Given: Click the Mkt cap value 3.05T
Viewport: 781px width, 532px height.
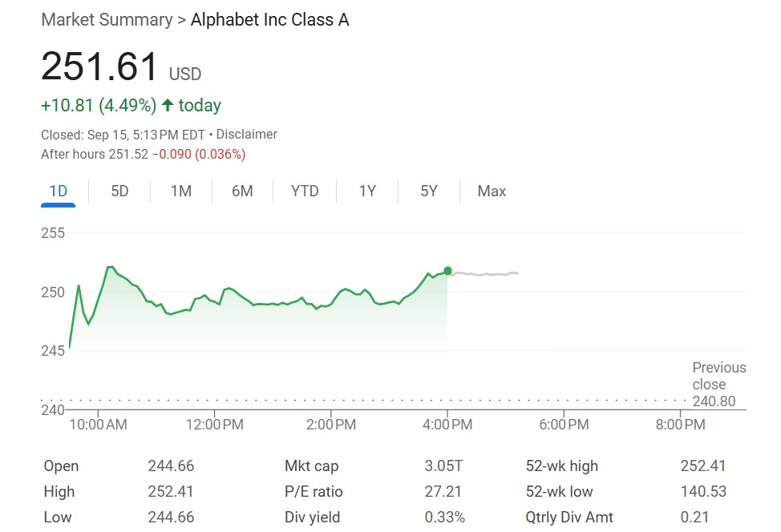Looking at the screenshot, I should point(443,465).
